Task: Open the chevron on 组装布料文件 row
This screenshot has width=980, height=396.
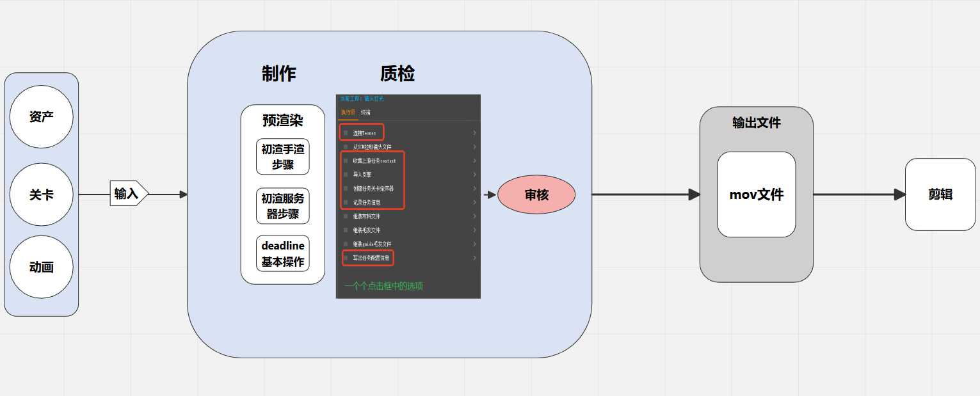Action: 475,216
